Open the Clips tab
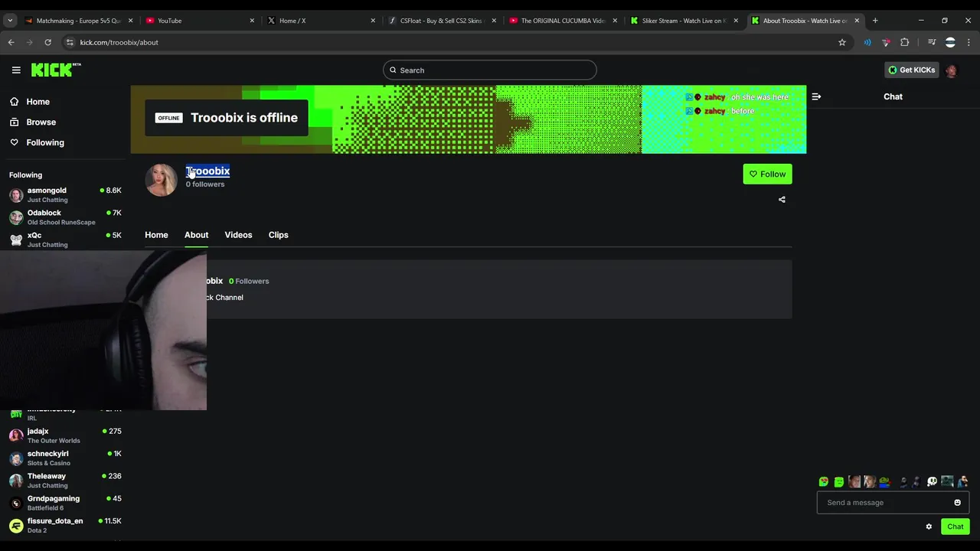 (278, 235)
